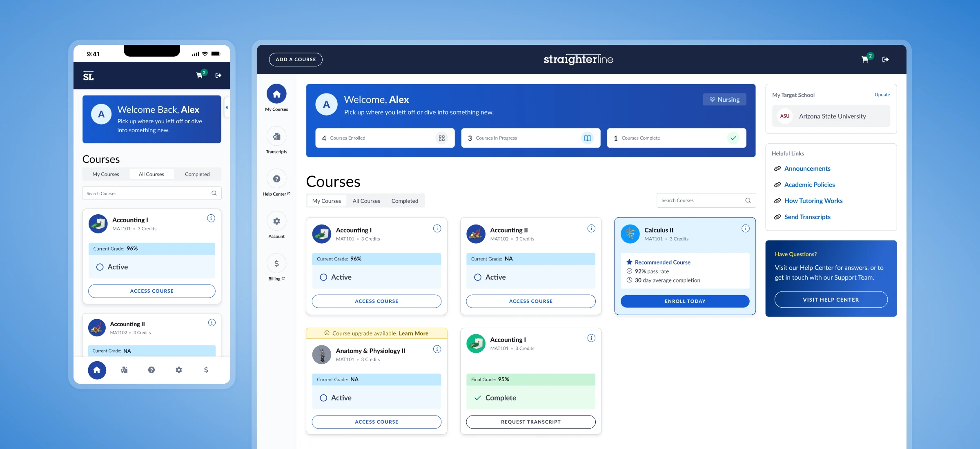
Task: Access desktop Accounting II course
Action: [x=531, y=301]
